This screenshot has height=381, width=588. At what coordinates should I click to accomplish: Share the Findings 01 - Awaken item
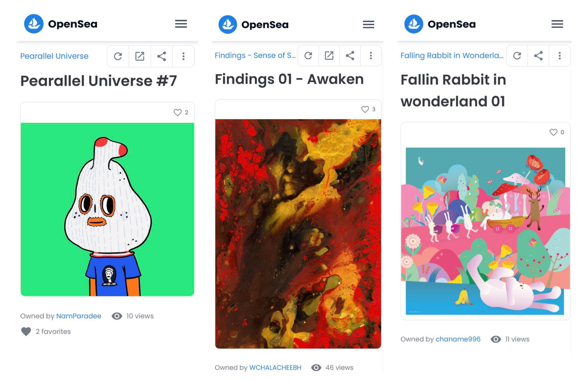pos(350,56)
